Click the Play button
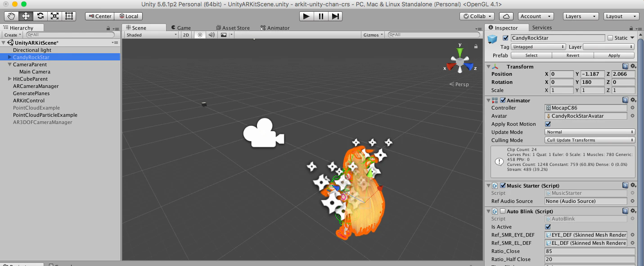The image size is (644, 266). pyautogui.click(x=306, y=16)
